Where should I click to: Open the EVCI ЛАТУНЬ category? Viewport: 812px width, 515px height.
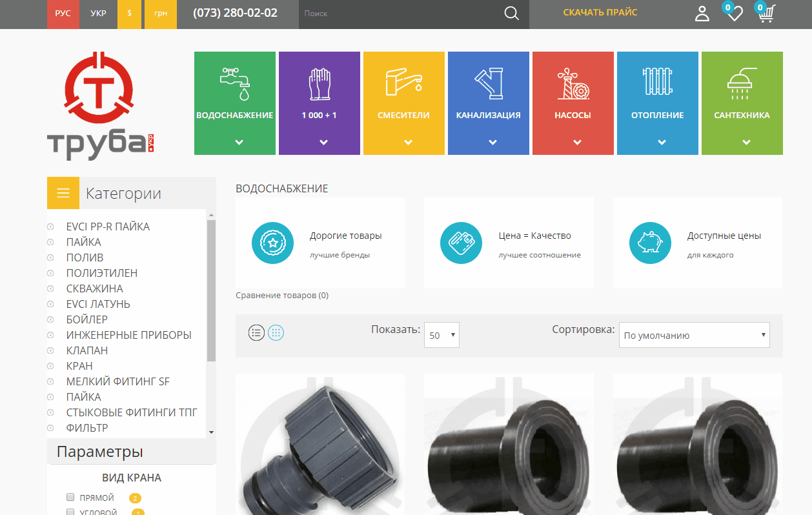[98, 304]
